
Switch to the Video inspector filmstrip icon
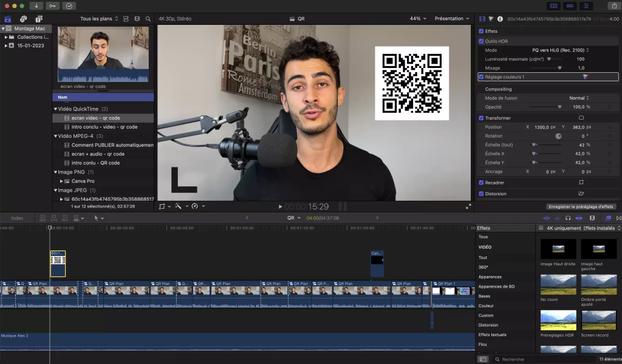(x=482, y=19)
